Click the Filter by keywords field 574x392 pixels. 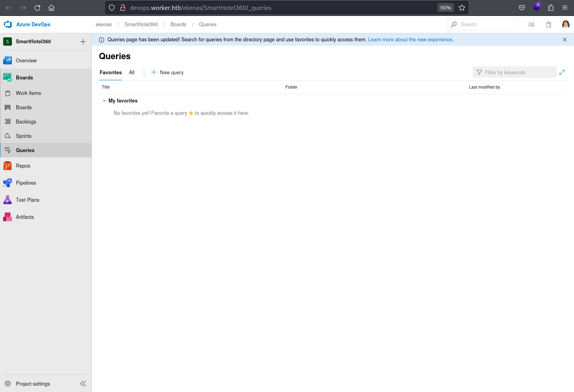[x=514, y=72]
